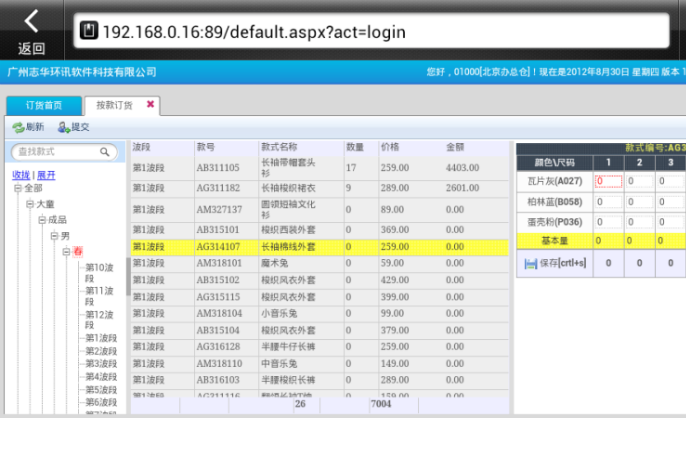Collapse the 全部 tree node
Viewport: 686px width, 450px height.
(x=18, y=188)
